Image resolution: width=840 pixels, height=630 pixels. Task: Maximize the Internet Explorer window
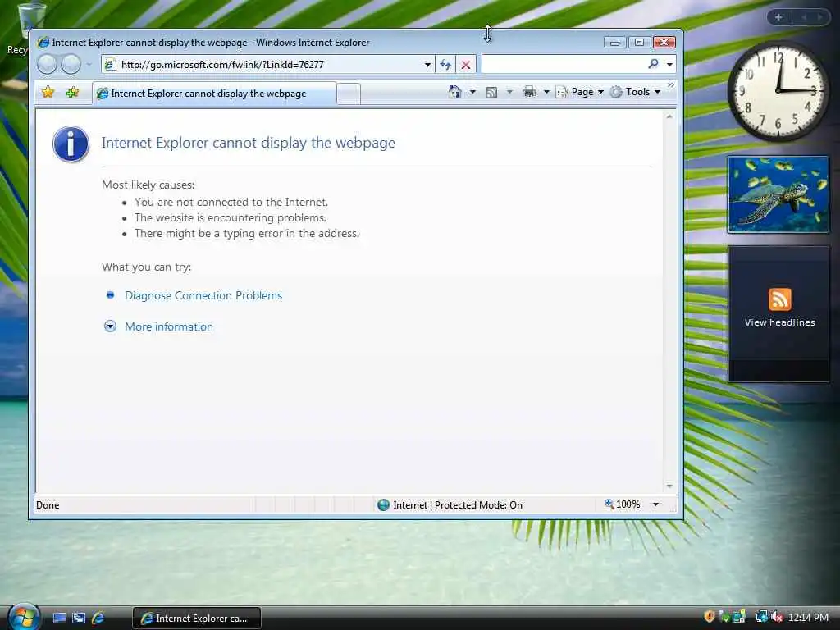(639, 43)
